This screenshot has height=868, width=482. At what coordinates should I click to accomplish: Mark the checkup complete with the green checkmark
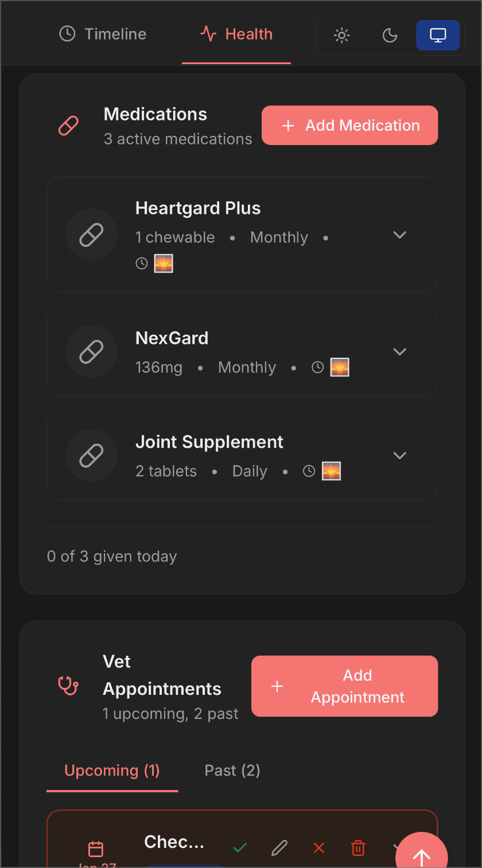coord(240,849)
